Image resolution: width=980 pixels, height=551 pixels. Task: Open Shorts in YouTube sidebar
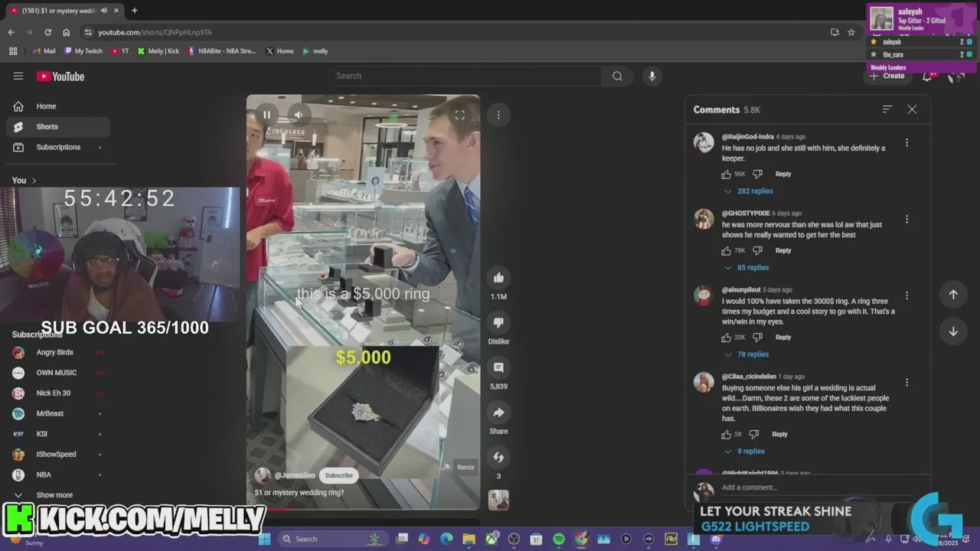click(x=58, y=127)
